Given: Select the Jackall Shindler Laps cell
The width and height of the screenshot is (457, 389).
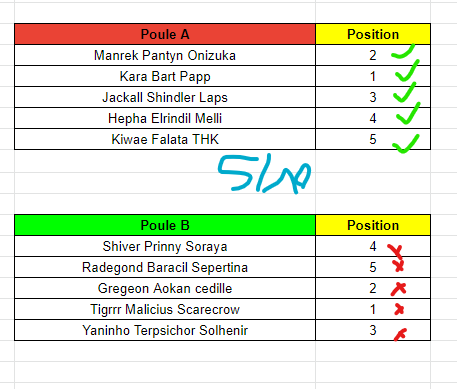Looking at the screenshot, I should tap(165, 97).
